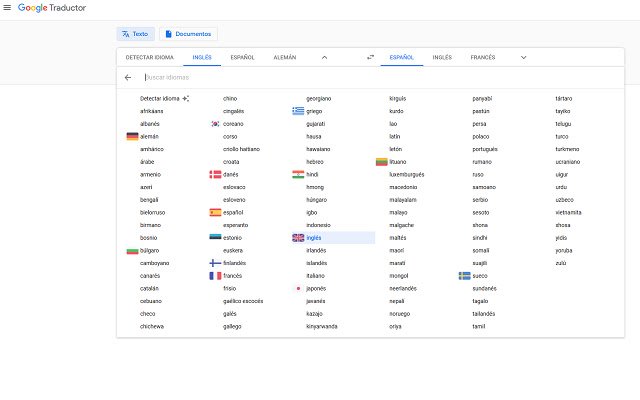Click the Greek flag next to griego
Screen dimensions: 640x400
click(x=298, y=111)
